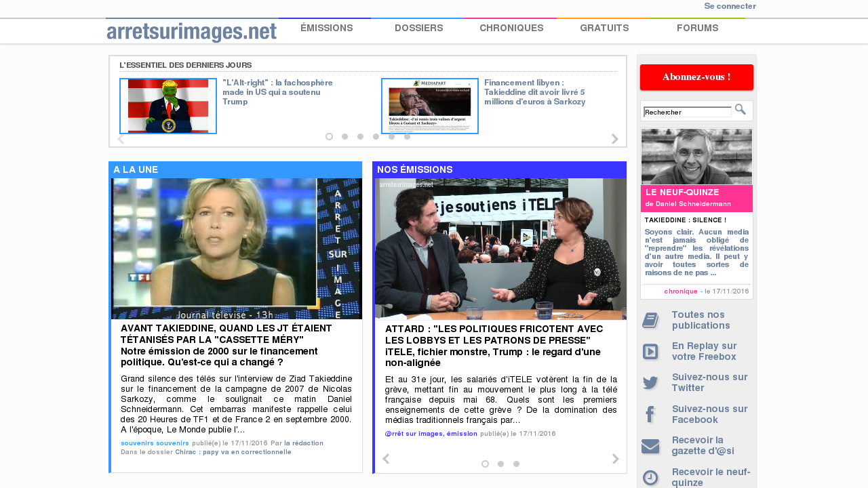Focus the Rechercher search field
The height and width of the screenshot is (488, 868).
point(688,112)
